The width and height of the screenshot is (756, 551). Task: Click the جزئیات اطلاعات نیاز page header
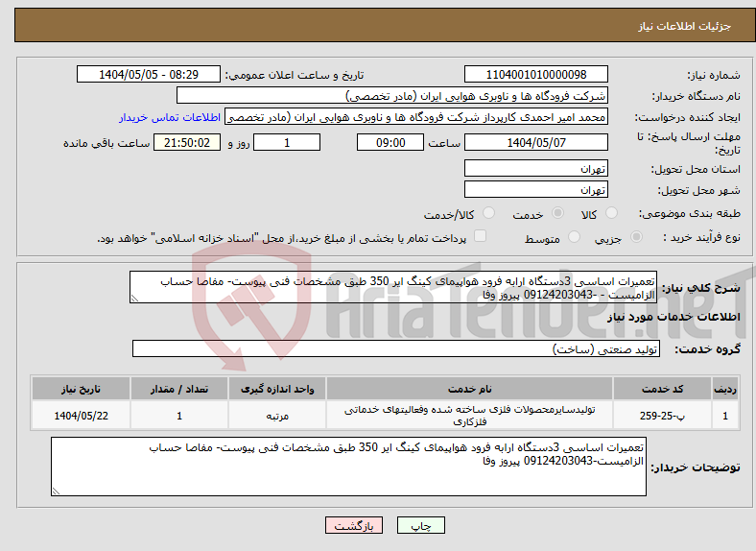click(x=685, y=26)
